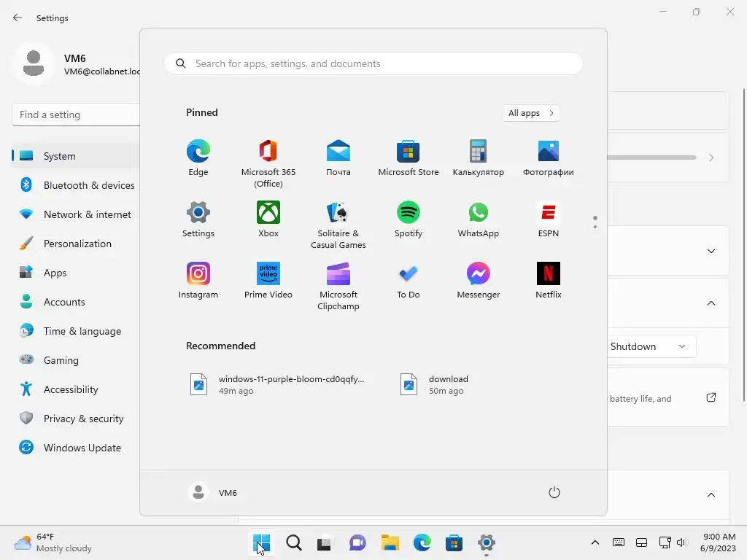
Task: Launch the To Do app
Action: pyautogui.click(x=409, y=281)
